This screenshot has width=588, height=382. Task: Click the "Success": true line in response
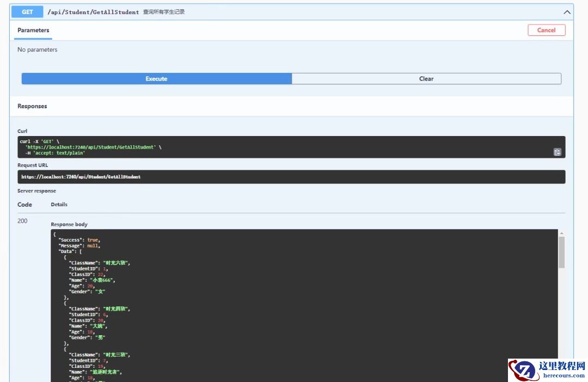[x=79, y=240]
